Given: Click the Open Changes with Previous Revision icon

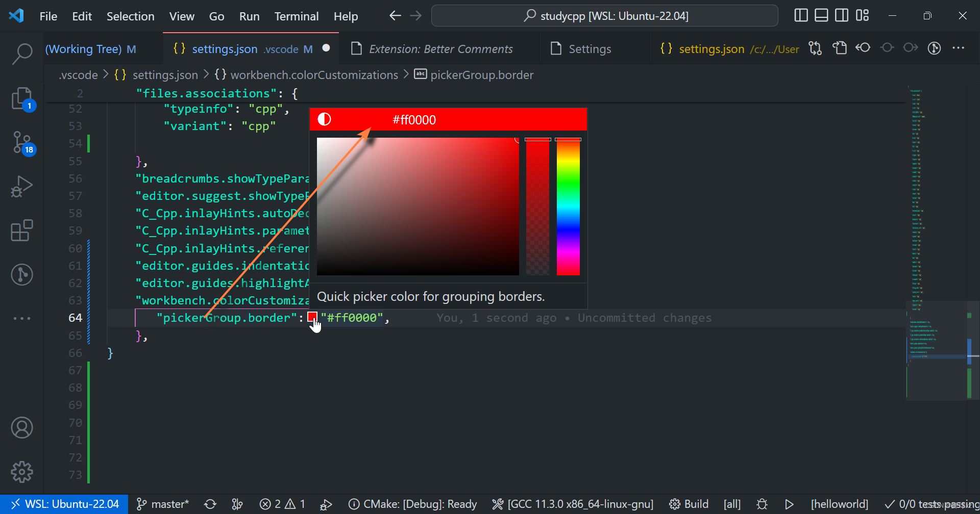Looking at the screenshot, I should [863, 48].
